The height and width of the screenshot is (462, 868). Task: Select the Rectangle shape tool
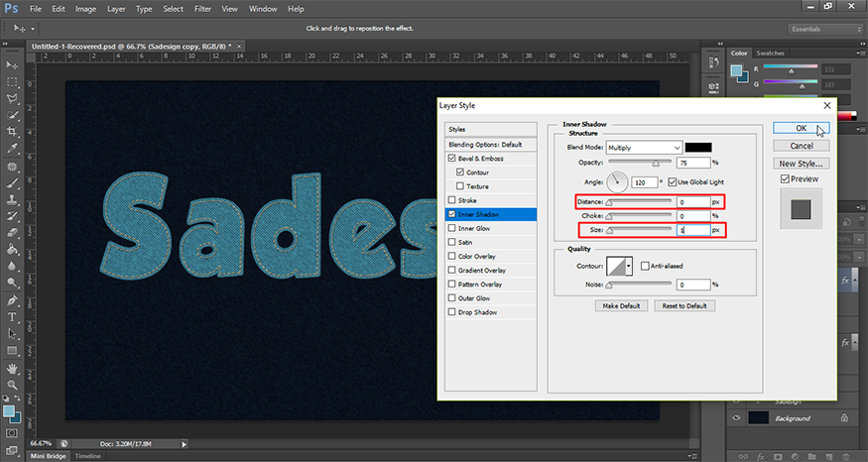[12, 351]
